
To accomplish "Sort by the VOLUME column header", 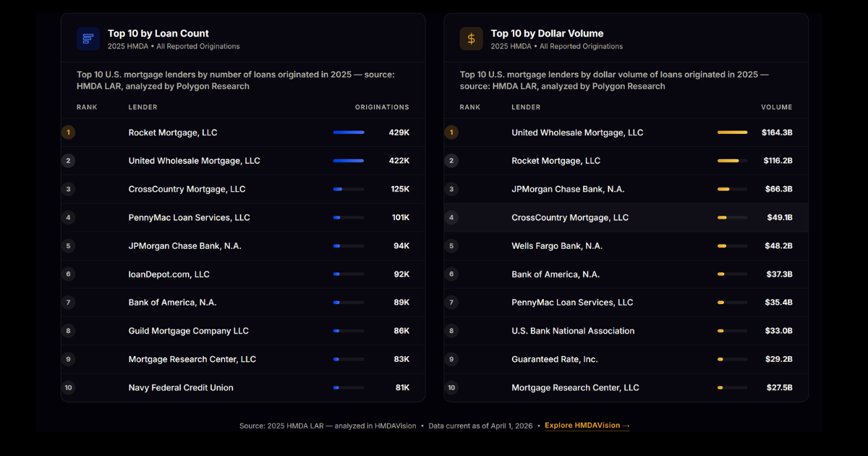I will point(777,106).
